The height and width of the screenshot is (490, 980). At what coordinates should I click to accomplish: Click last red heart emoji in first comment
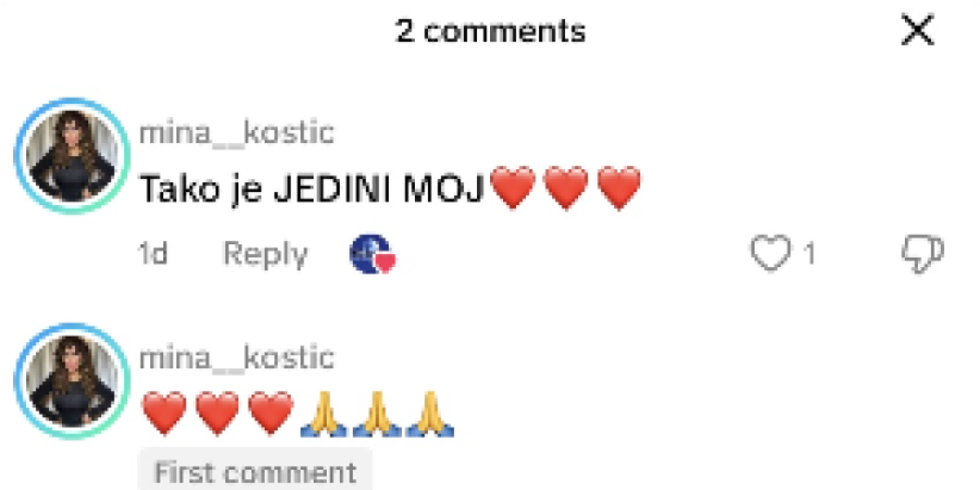pos(619,189)
